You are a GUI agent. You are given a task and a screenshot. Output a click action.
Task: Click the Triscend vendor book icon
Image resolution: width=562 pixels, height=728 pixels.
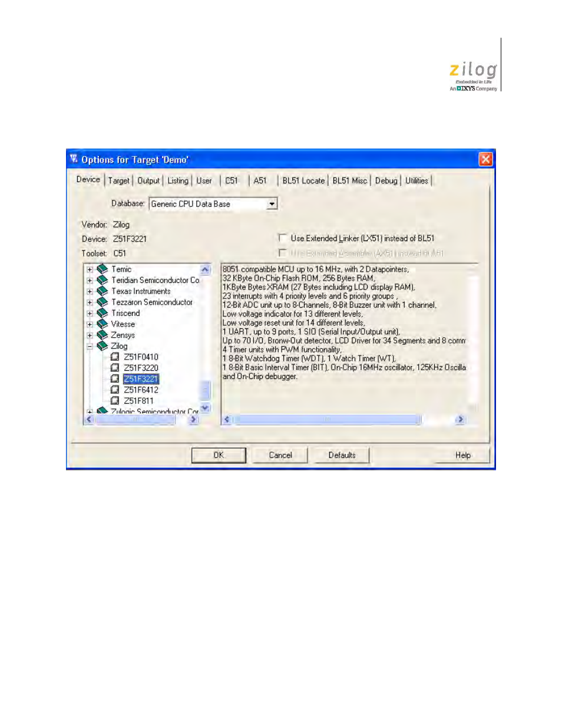(102, 313)
